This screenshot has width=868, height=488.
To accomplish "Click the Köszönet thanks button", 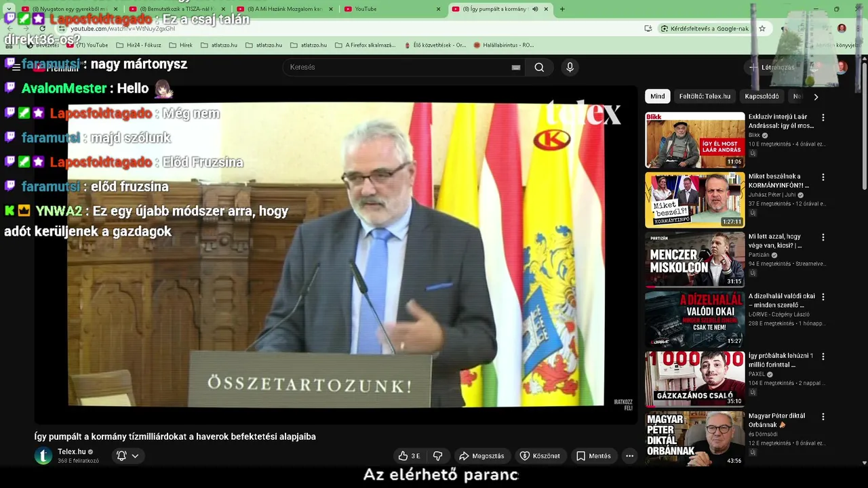I will (x=540, y=456).
